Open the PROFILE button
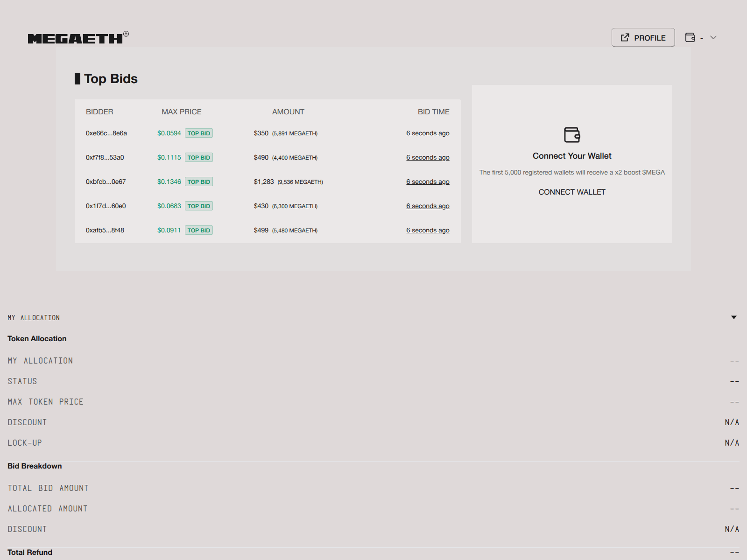The width and height of the screenshot is (747, 560). (x=643, y=37)
